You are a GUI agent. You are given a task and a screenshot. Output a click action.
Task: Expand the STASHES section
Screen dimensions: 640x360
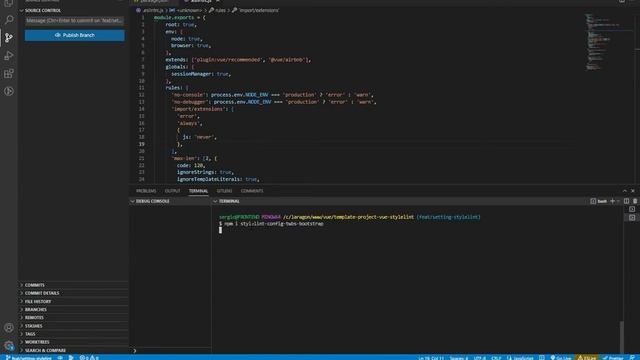(x=73, y=326)
